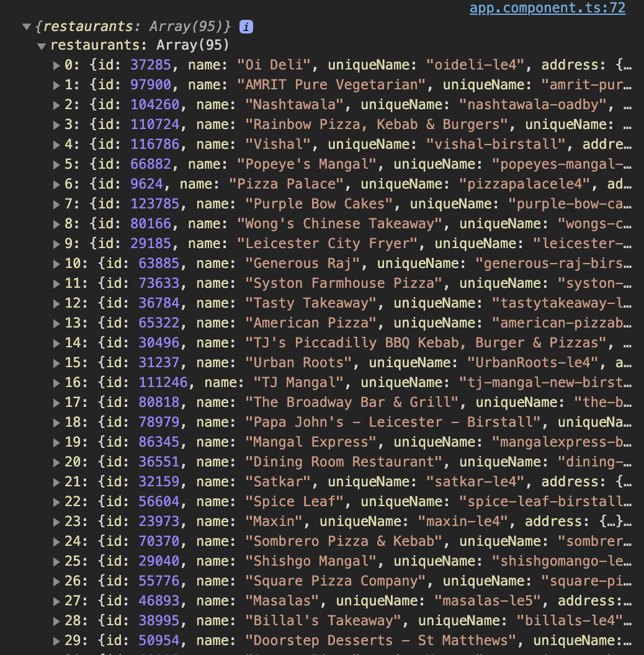Expand item 11 Syston Farmhouse Pizza
The image size is (644, 655).
click(56, 283)
